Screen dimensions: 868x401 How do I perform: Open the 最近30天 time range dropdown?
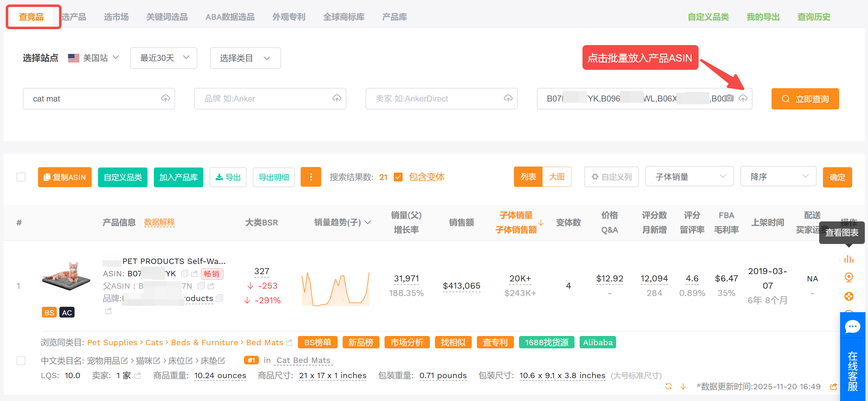point(163,58)
